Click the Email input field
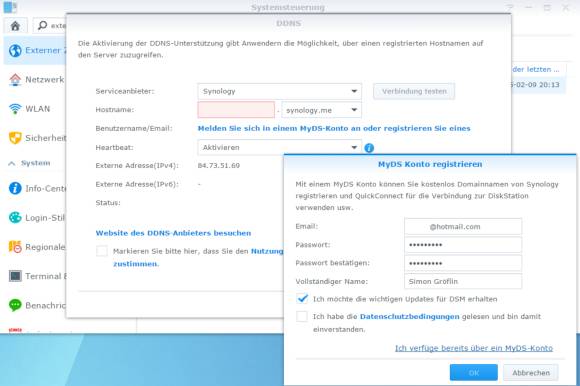 463,227
